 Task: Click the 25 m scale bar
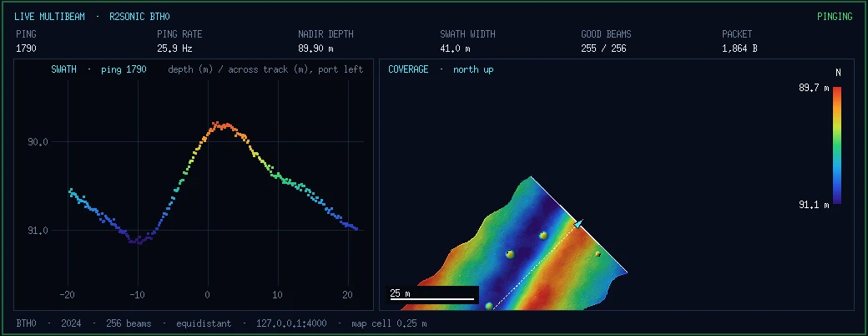[x=432, y=294]
